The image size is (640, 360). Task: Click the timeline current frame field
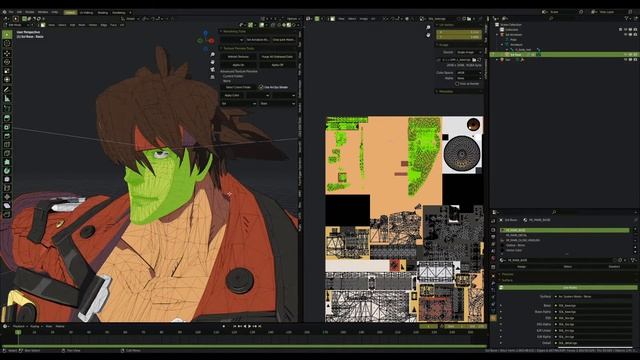(429, 327)
